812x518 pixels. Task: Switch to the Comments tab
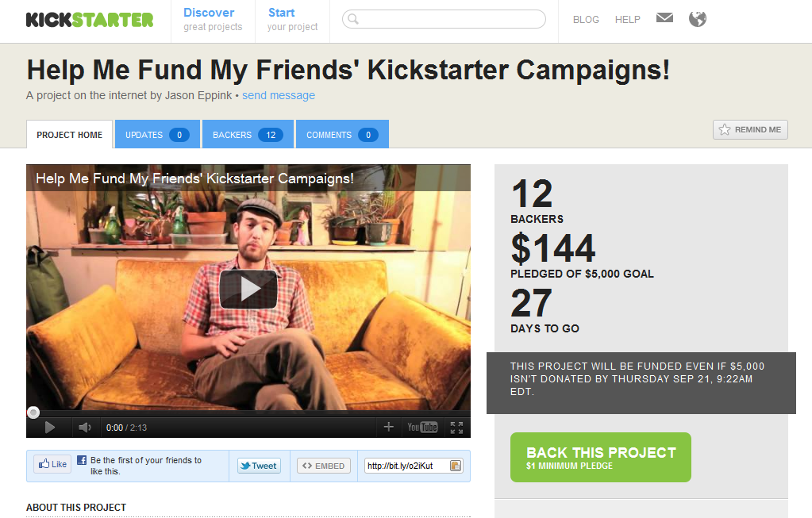(341, 135)
